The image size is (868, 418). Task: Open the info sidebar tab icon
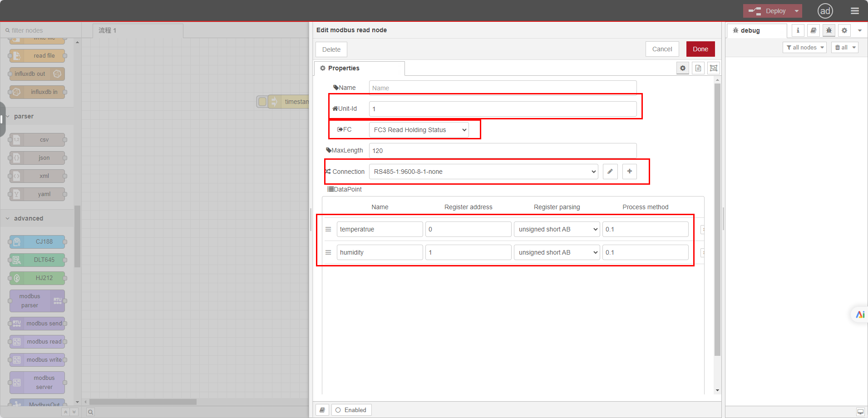pos(798,30)
